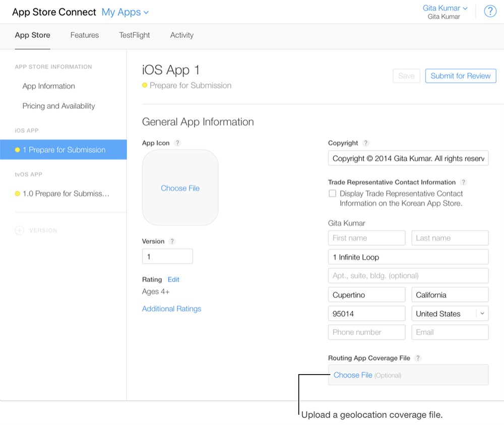Click the Email field

pyautogui.click(x=450, y=332)
